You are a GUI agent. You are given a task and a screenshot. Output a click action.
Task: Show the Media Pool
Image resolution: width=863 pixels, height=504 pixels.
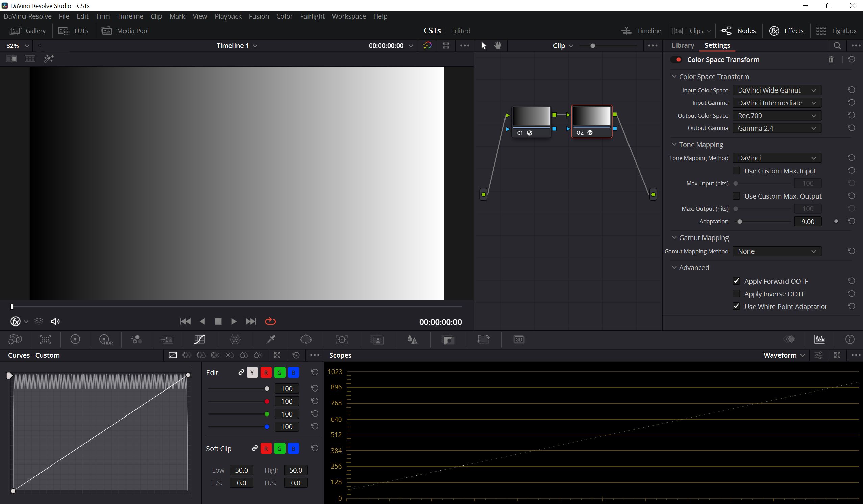pos(125,31)
